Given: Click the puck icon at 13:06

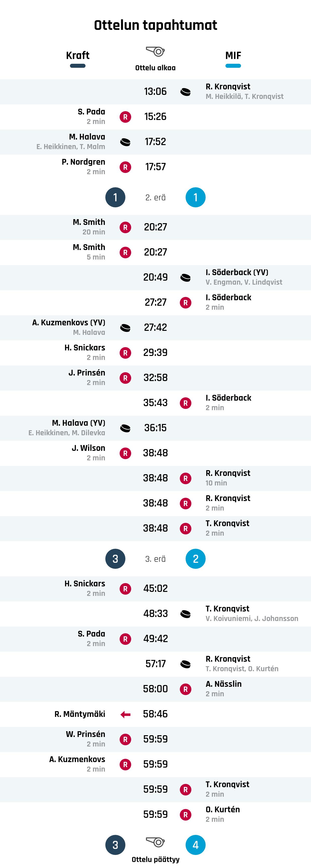Looking at the screenshot, I should click(x=185, y=92).
